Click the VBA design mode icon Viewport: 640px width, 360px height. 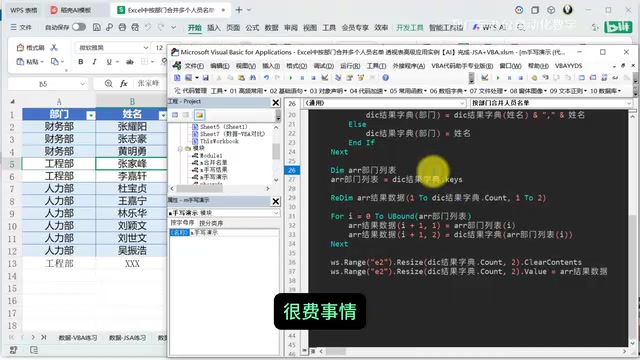pyautogui.click(x=325, y=78)
